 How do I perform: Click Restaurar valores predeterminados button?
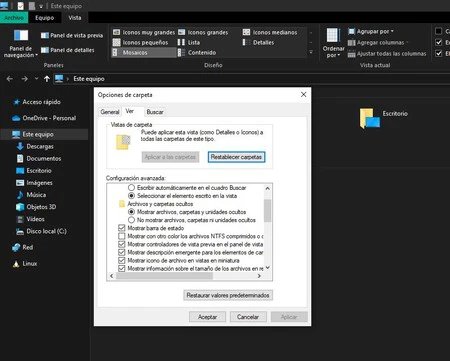[228, 295]
